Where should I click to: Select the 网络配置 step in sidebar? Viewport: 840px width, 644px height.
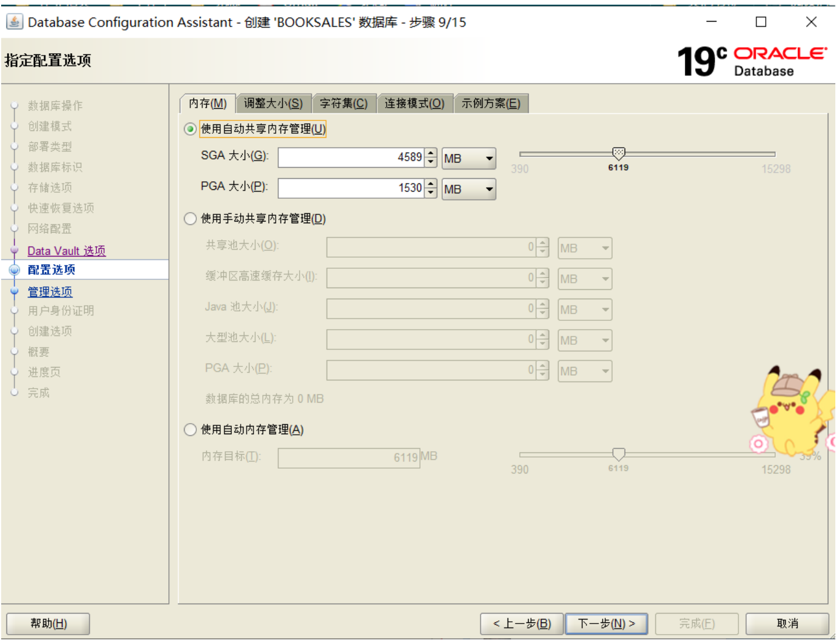(50, 228)
